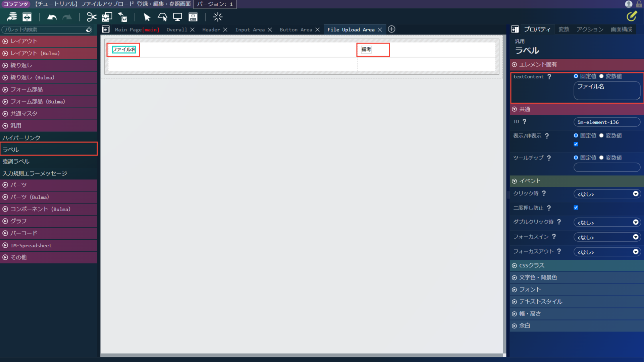Select the ハイパーリンク palette item

tap(49, 138)
